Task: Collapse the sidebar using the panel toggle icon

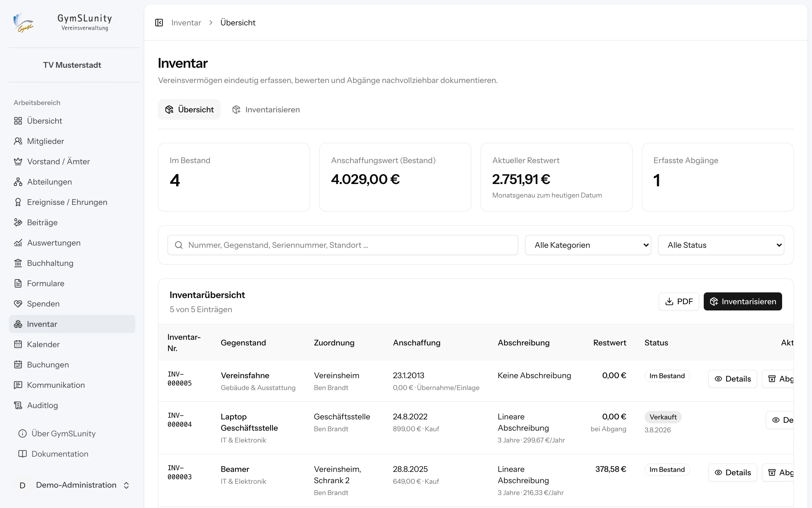Action: 159,23
